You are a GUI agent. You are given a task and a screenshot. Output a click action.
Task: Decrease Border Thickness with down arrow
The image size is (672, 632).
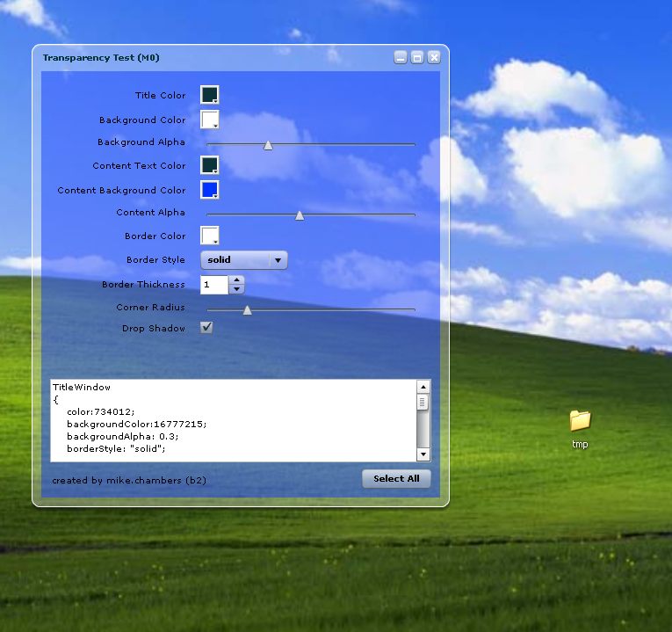point(236,289)
